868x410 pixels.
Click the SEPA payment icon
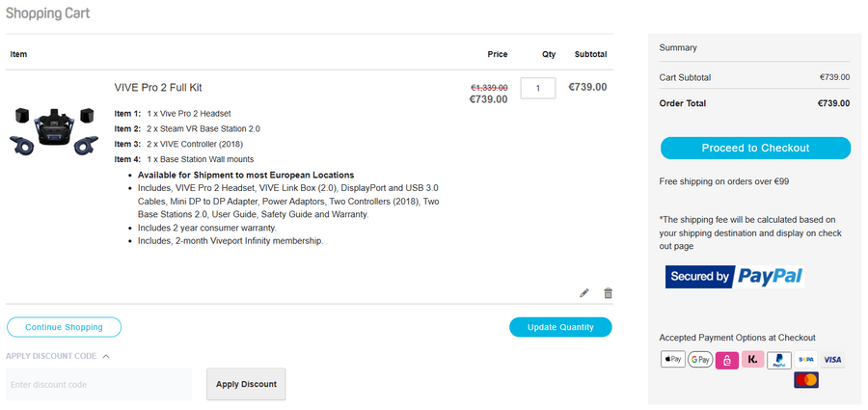coord(806,360)
